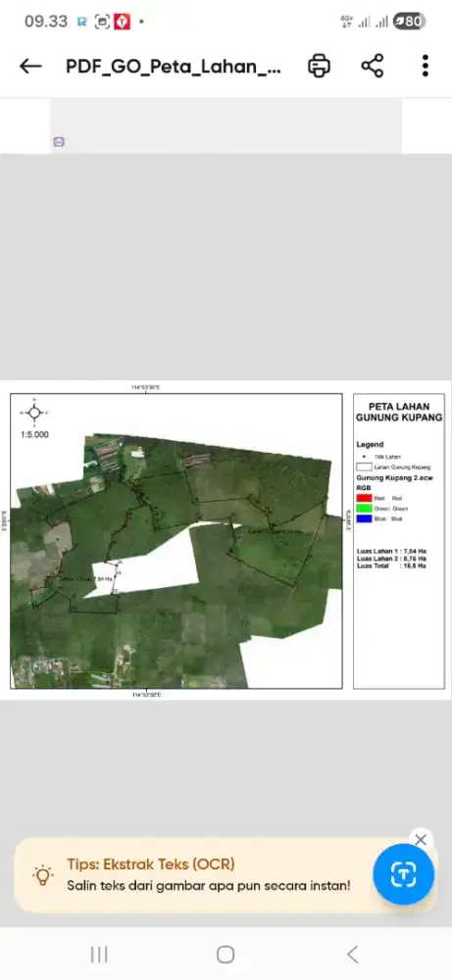Image resolution: width=452 pixels, height=980 pixels.
Task: Tap the Lahan Gunung Kupang legend box
Action: click(363, 466)
